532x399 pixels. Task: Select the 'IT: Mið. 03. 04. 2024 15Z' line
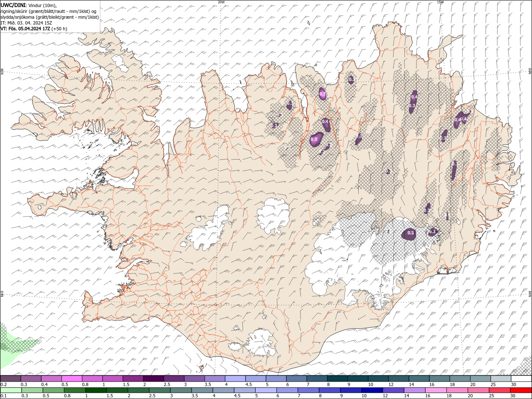(x=26, y=23)
